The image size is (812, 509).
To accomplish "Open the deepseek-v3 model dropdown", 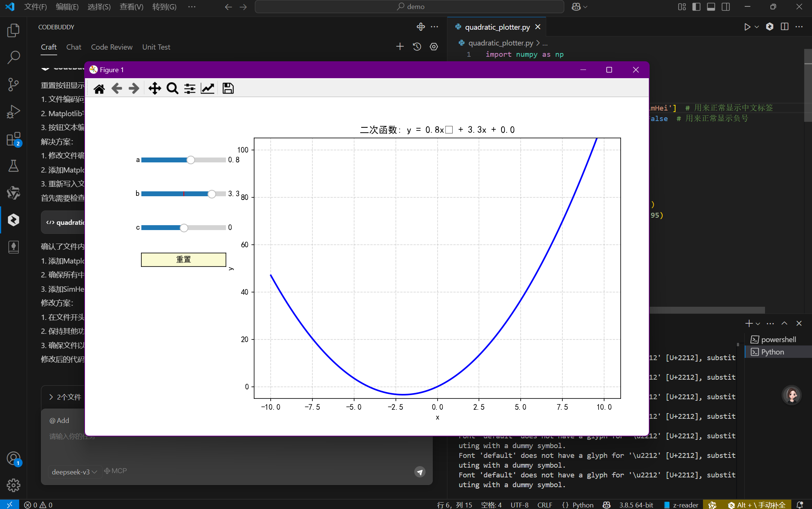I will (x=74, y=472).
